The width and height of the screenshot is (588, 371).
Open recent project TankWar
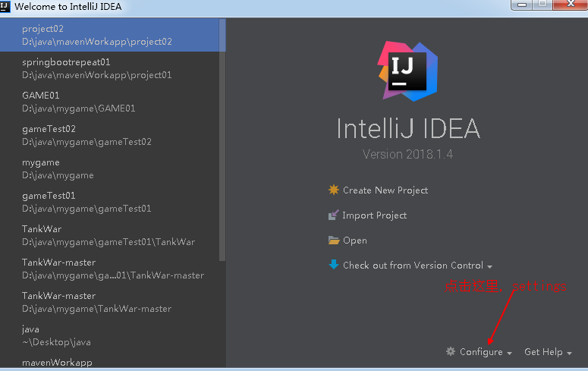click(109, 235)
